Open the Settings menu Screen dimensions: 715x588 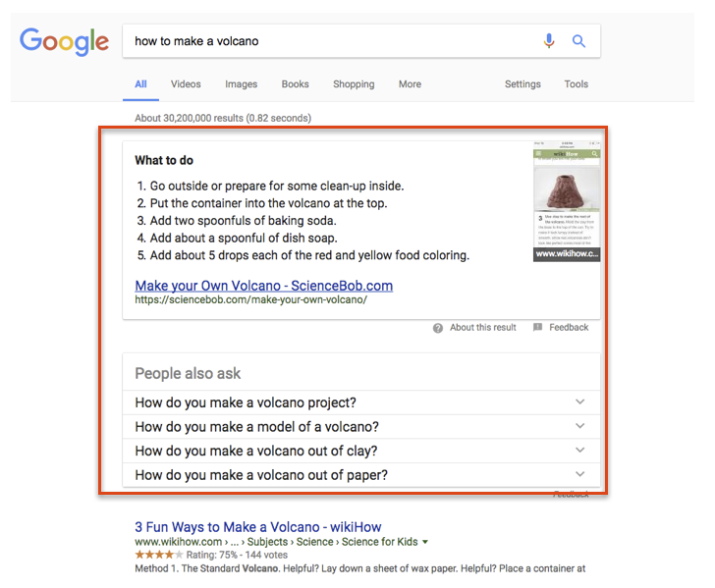(522, 84)
